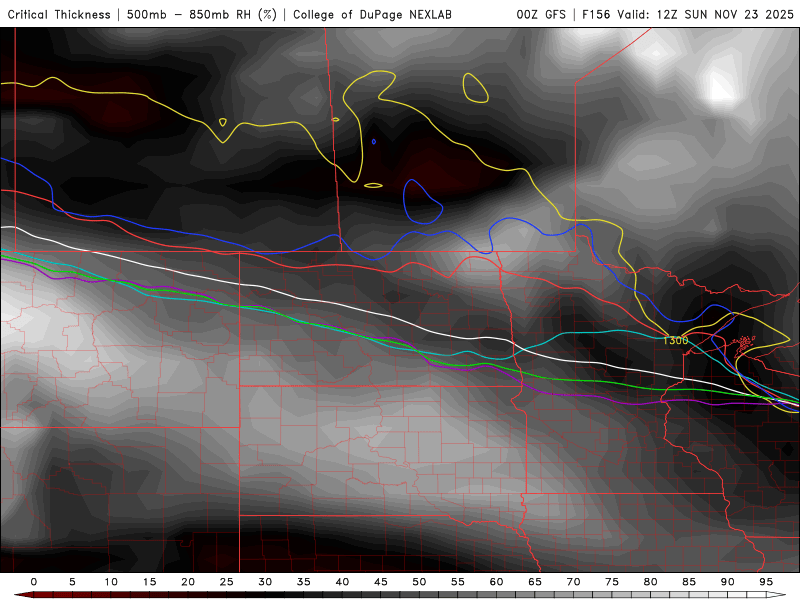Click the colorbar label "80"

tap(651, 582)
